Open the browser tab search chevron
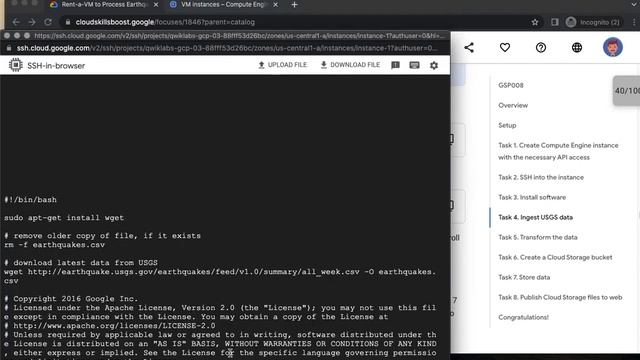The width and height of the screenshot is (640, 360). click(x=634, y=4)
